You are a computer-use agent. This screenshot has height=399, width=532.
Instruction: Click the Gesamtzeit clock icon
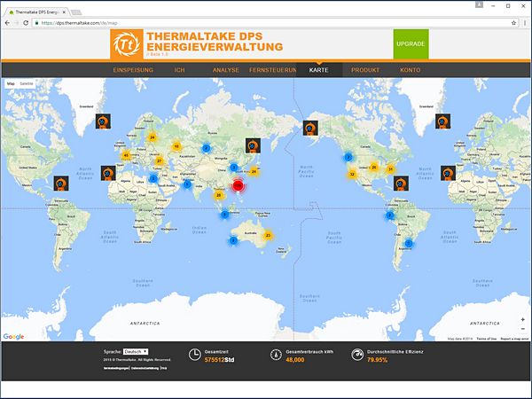pos(195,355)
